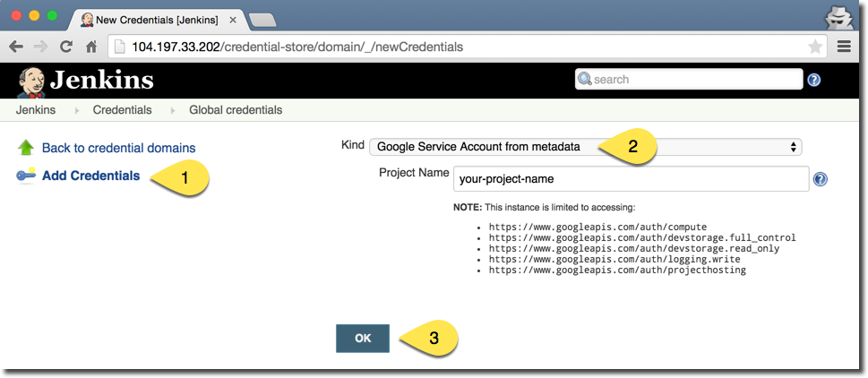
Task: Open the Kind dropdown
Action: (586, 147)
